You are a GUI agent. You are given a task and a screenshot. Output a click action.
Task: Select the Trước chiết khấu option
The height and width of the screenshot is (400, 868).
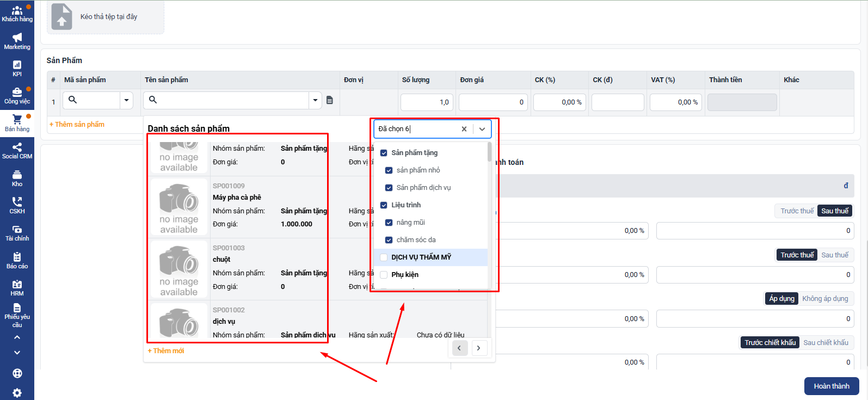click(769, 342)
